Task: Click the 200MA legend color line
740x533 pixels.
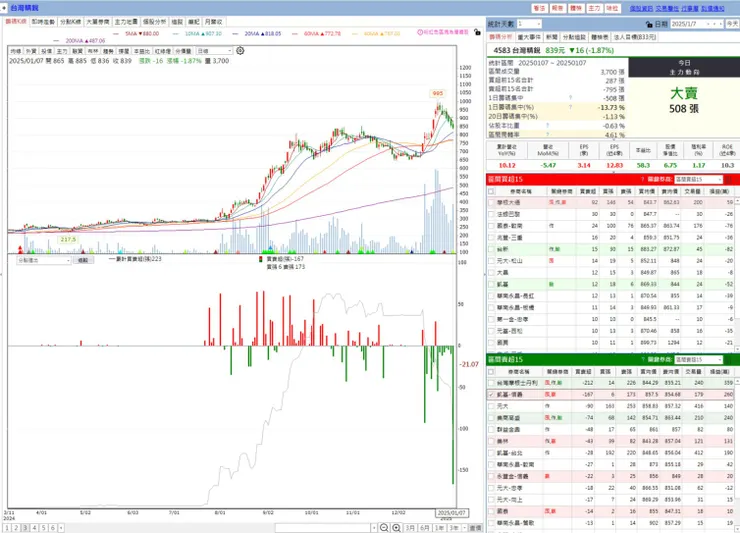Action: pos(57,41)
